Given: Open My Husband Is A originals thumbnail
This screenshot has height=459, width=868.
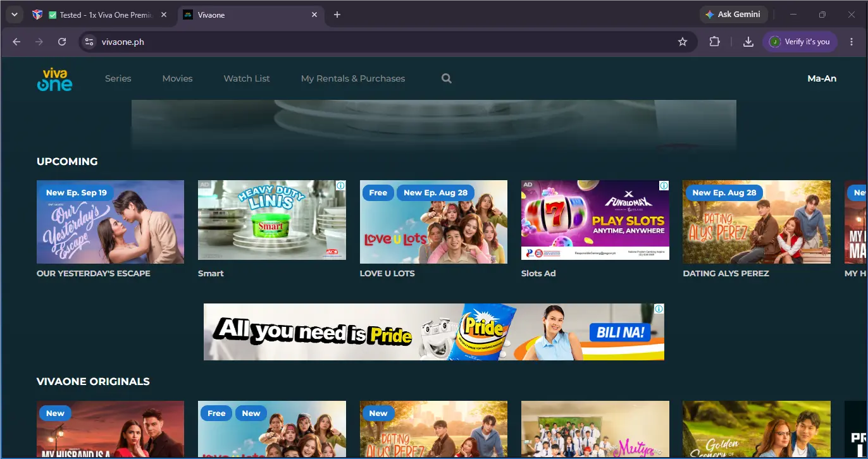Looking at the screenshot, I should tap(110, 430).
